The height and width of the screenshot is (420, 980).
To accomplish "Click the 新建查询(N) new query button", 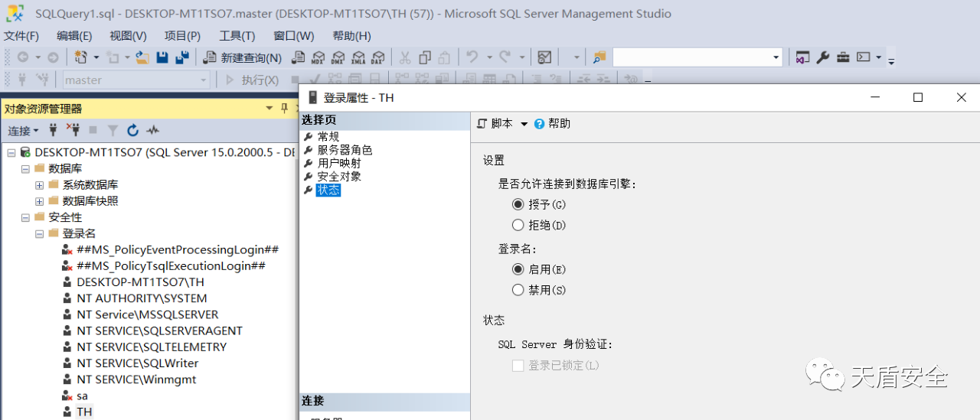I will pyautogui.click(x=243, y=57).
